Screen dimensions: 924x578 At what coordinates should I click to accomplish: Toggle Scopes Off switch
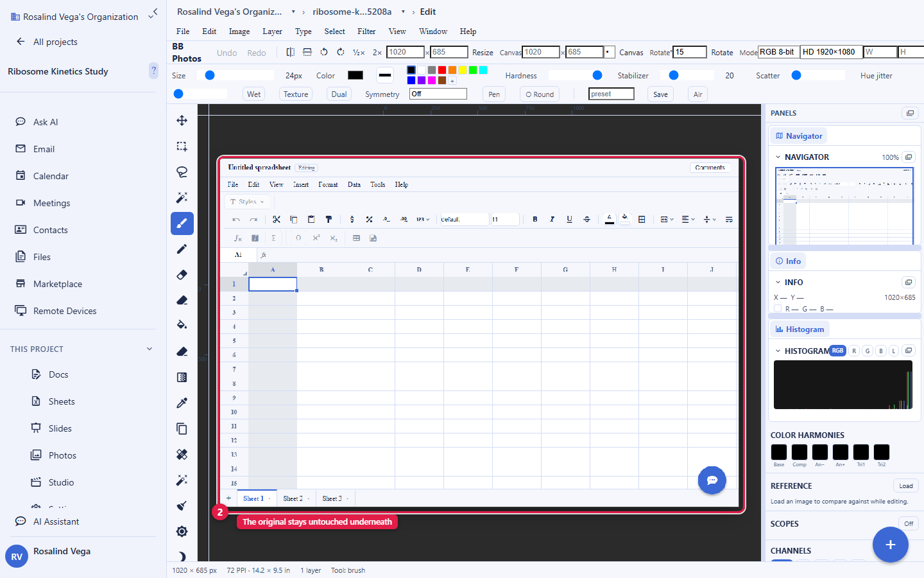909,523
